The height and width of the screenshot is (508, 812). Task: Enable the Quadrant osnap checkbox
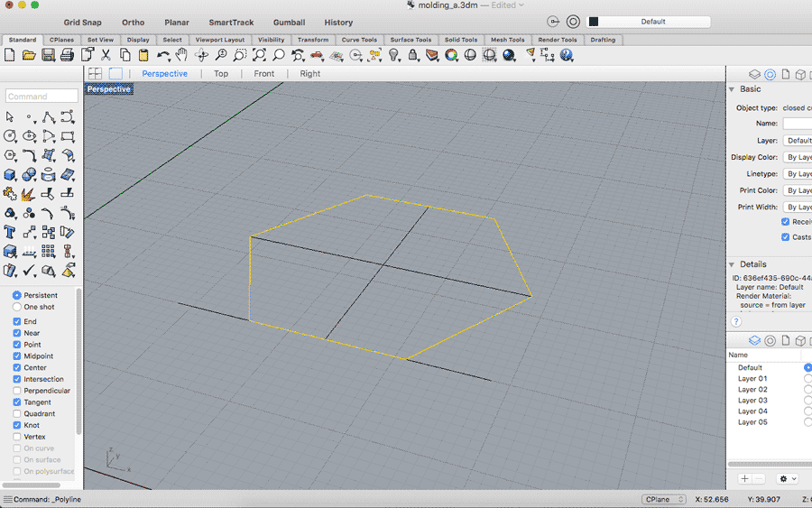17,414
